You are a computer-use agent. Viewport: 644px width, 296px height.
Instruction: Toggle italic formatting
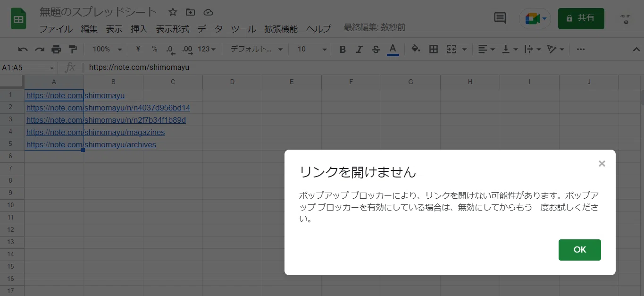click(x=360, y=49)
